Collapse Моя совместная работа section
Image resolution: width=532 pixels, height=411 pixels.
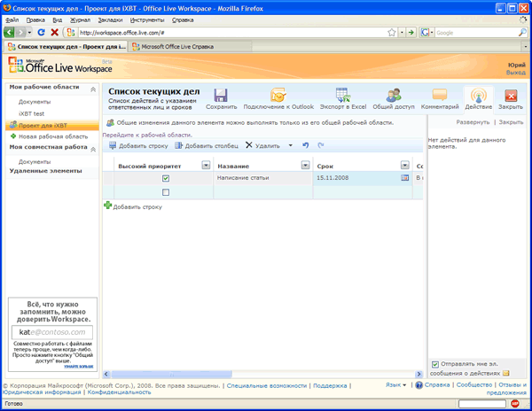[x=93, y=150]
